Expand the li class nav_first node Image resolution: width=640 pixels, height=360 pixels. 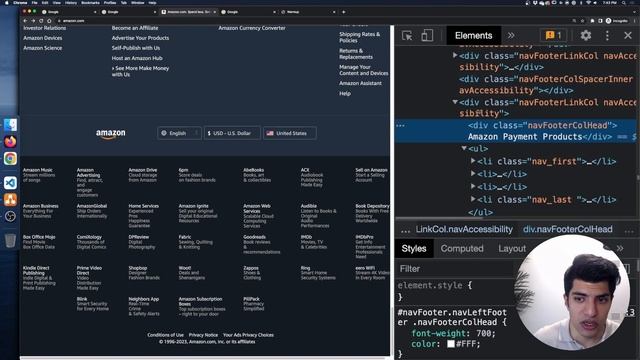click(x=473, y=161)
